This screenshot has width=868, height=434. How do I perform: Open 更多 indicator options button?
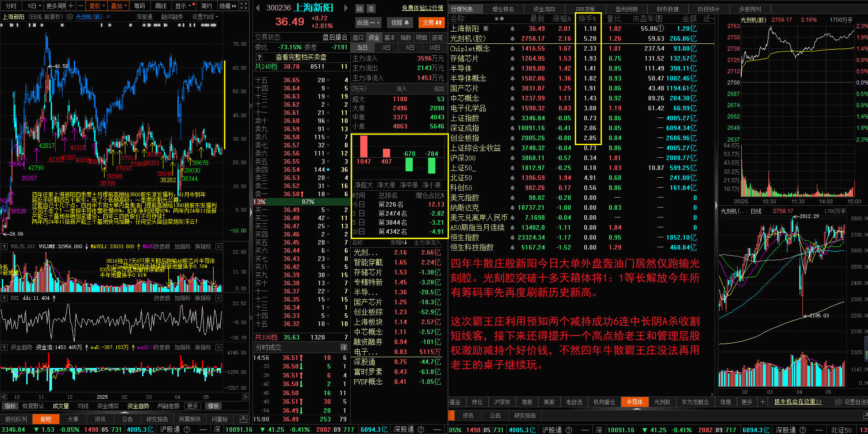point(192,406)
